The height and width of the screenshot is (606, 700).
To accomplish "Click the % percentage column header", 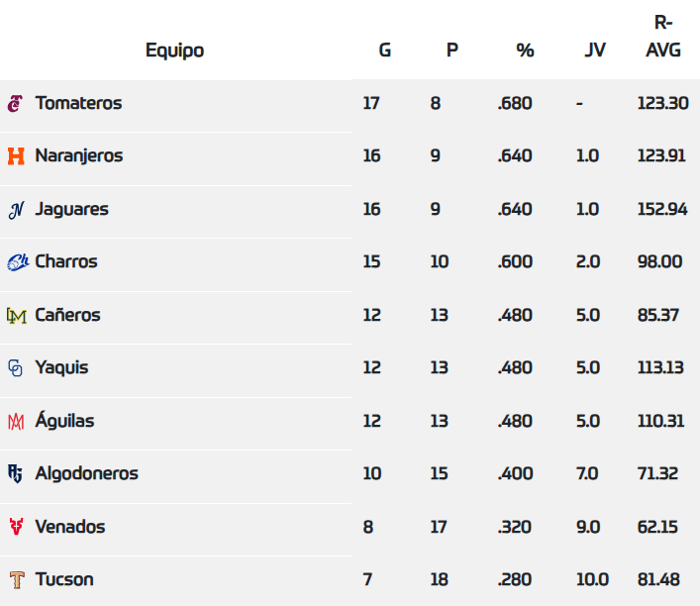I will pos(525,50).
